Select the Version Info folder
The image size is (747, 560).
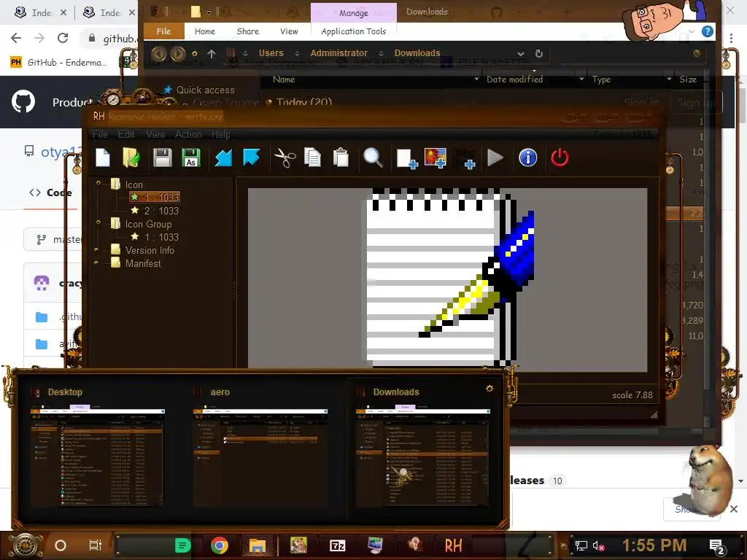point(143,250)
